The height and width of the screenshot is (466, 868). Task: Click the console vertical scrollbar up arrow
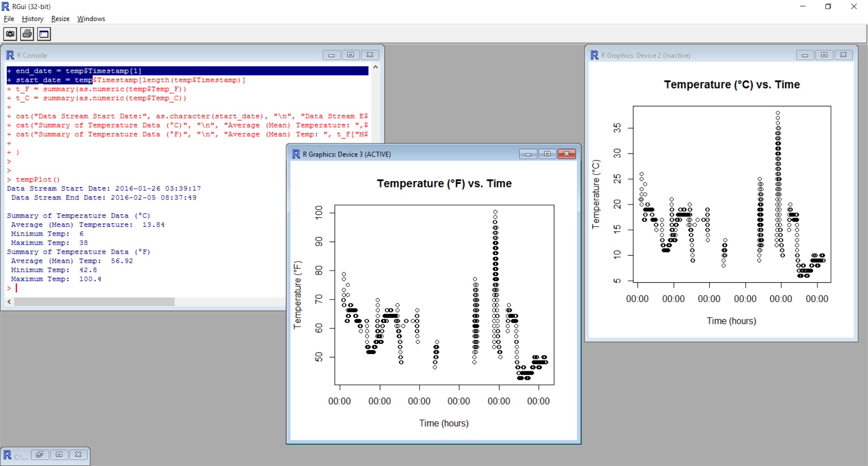(375, 67)
